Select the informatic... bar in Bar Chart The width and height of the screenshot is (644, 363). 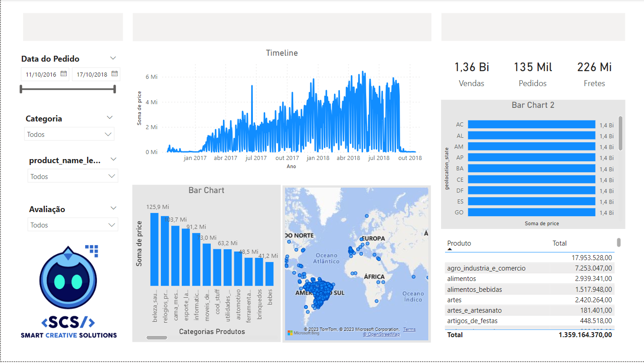point(196,259)
